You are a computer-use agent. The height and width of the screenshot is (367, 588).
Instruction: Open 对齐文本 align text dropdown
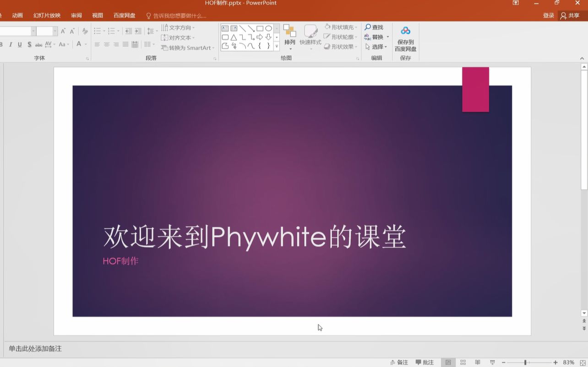point(179,38)
